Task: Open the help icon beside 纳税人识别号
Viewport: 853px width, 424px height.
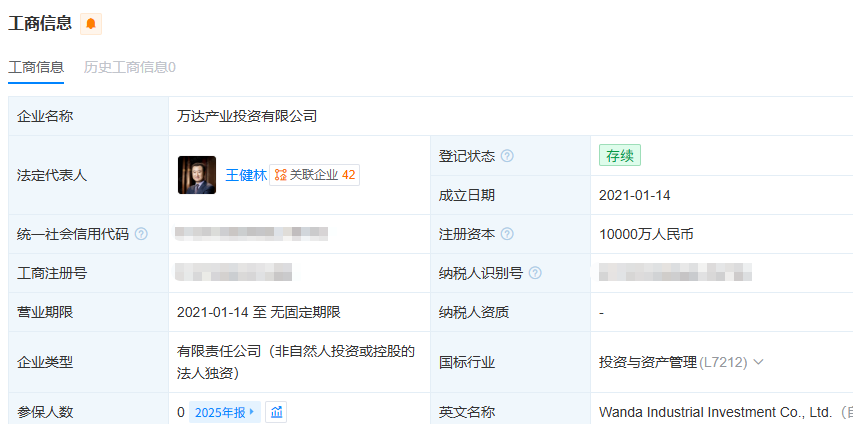Action: (x=535, y=273)
